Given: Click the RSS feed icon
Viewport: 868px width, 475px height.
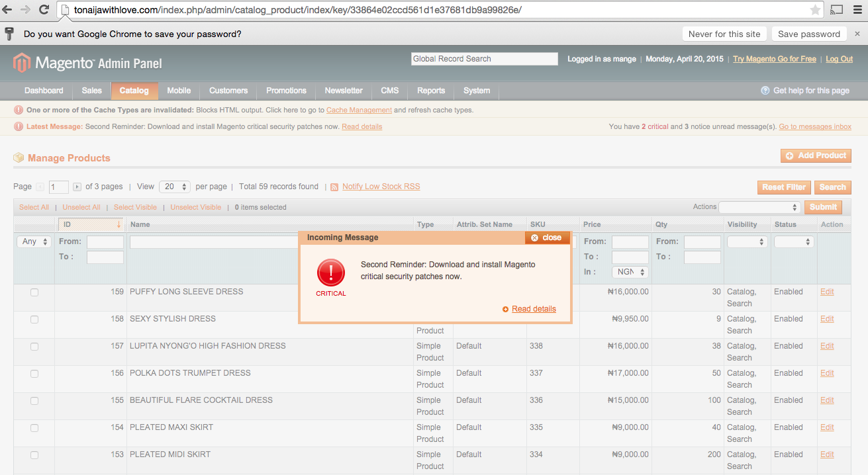Looking at the screenshot, I should coord(334,187).
